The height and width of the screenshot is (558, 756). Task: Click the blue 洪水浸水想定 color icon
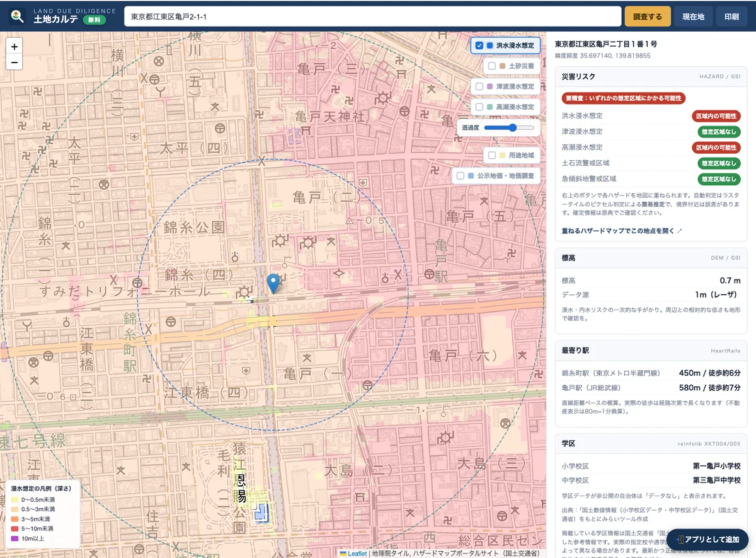(x=490, y=45)
